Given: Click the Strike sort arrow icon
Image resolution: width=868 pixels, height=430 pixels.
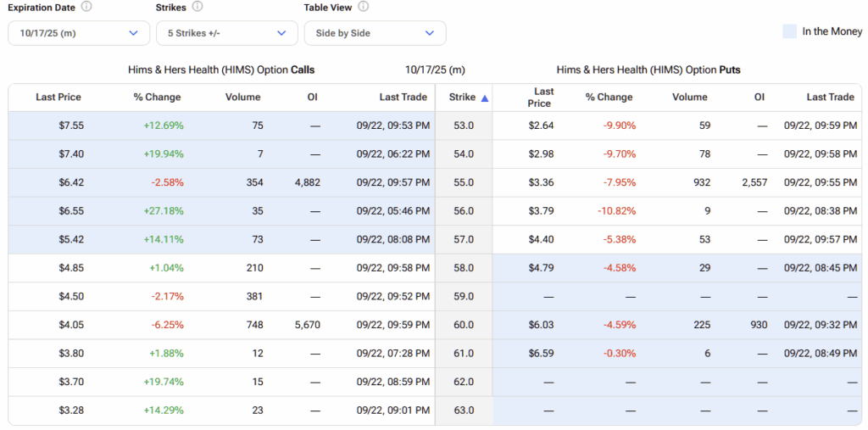Looking at the screenshot, I should [485, 98].
